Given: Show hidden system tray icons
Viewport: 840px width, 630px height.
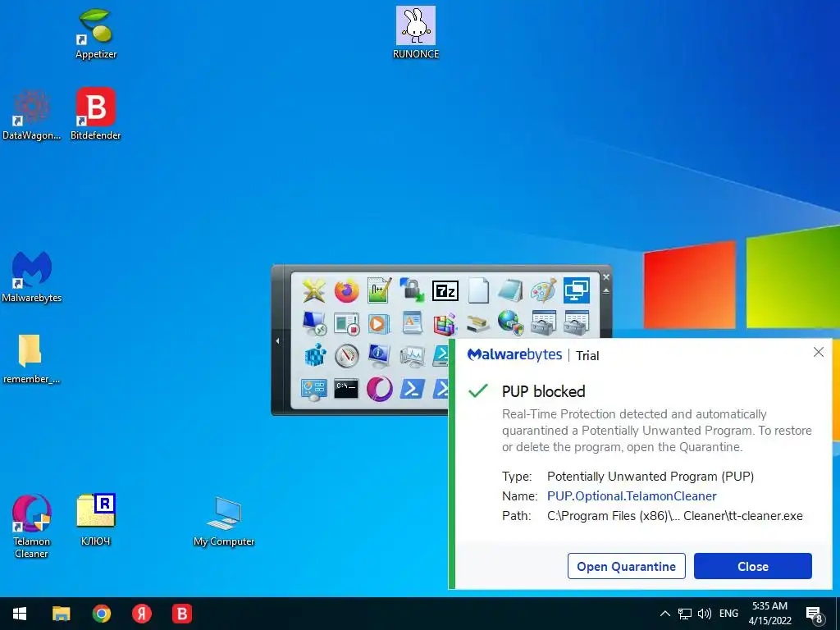Looking at the screenshot, I should 664,614.
